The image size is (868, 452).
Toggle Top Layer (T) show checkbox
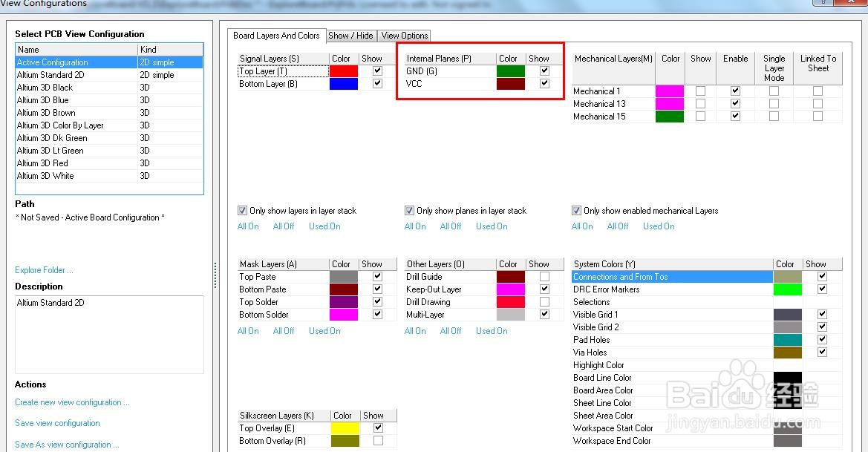tap(377, 71)
